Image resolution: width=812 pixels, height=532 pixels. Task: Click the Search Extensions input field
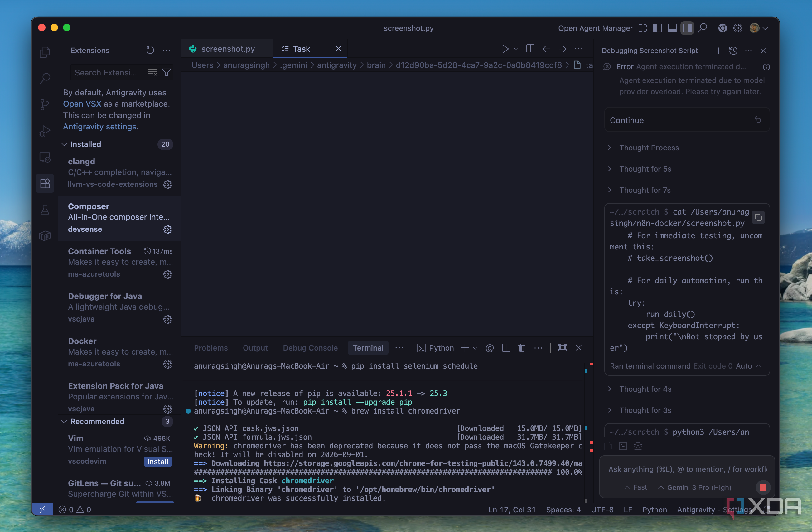pyautogui.click(x=106, y=73)
